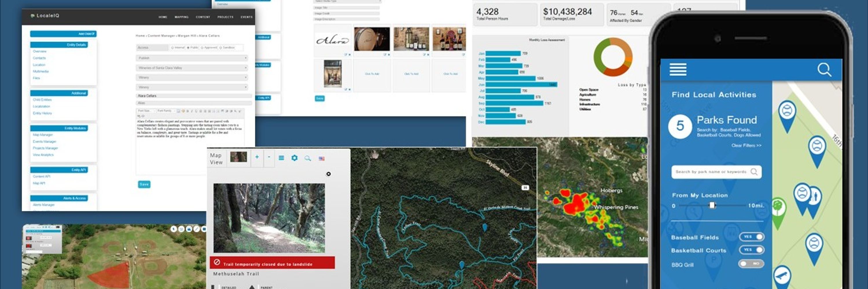Open View Analytics sidebar link
868x289 pixels.
pyautogui.click(x=43, y=155)
